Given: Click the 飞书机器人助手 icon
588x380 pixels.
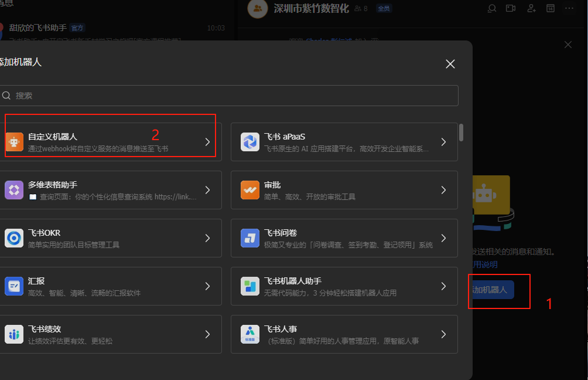Looking at the screenshot, I should coord(250,286).
